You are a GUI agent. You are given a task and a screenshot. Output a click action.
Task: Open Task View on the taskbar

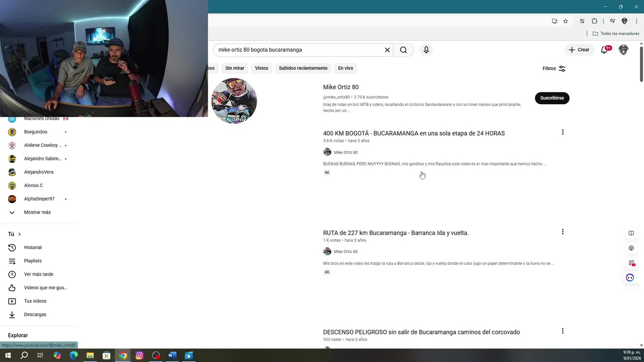pyautogui.click(x=40, y=355)
